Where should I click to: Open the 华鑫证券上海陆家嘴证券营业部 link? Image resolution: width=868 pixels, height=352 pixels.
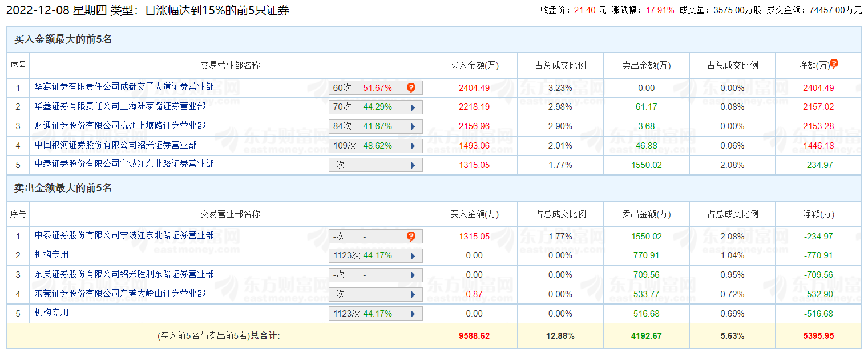click(120, 106)
